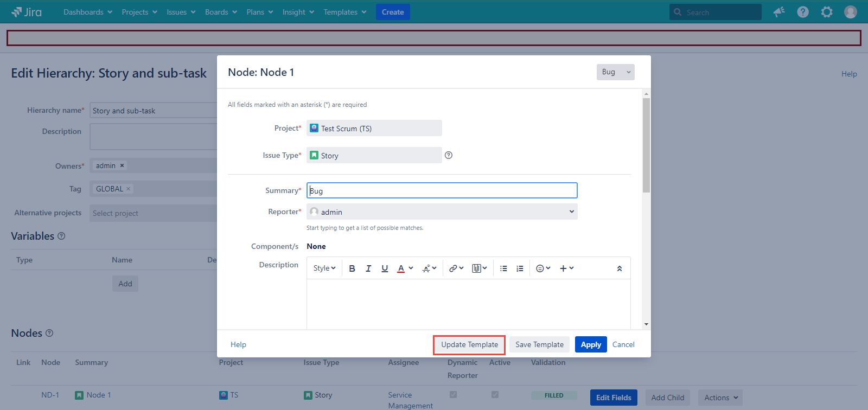Toggle bold formatting in description editor
Screen dimensions: 868x410
[x=352, y=268]
